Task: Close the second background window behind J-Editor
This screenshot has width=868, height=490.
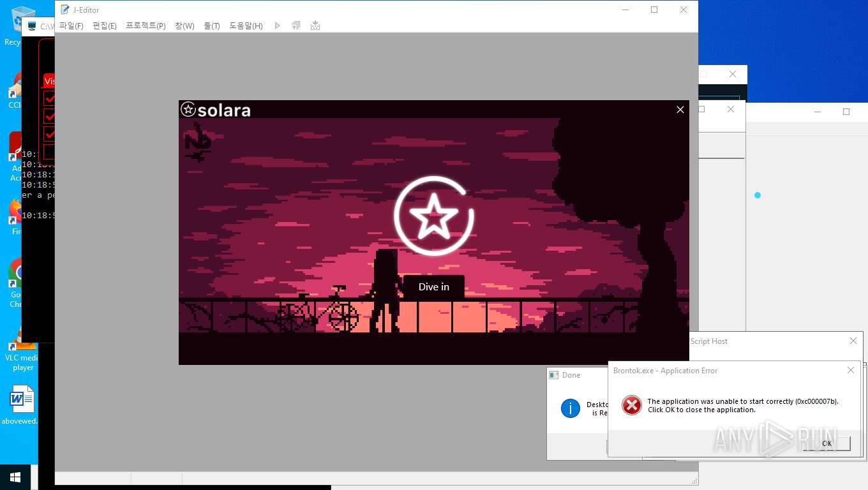Action: click(731, 109)
